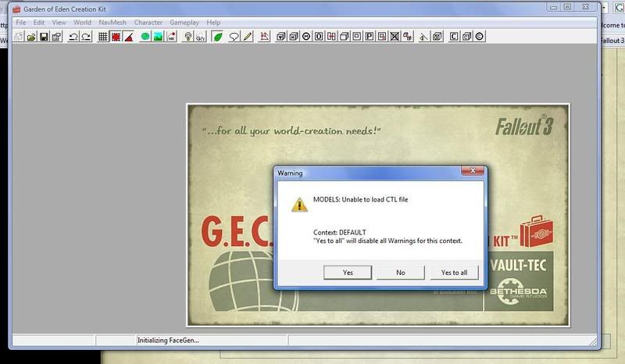Click the yellow warning triangle icon

(299, 205)
